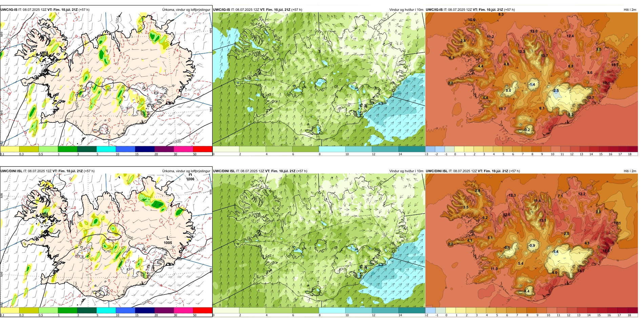Image resolution: width=644 pixels, height=322 pixels.
Task: Click the 12.0 temperature value in IG-IS map
Action: click(534, 31)
